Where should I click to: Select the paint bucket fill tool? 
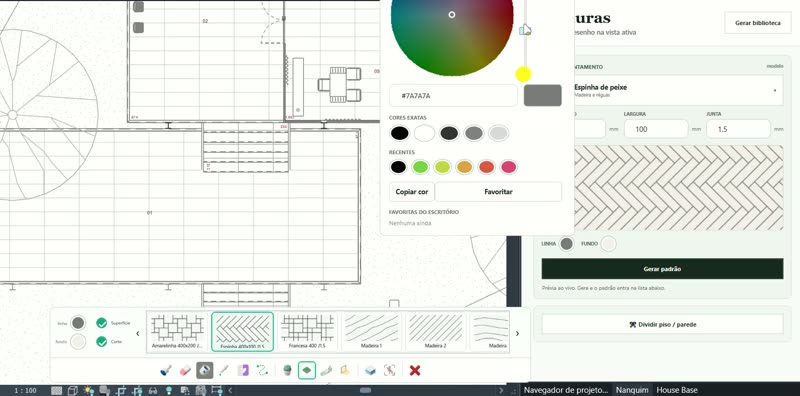(205, 370)
